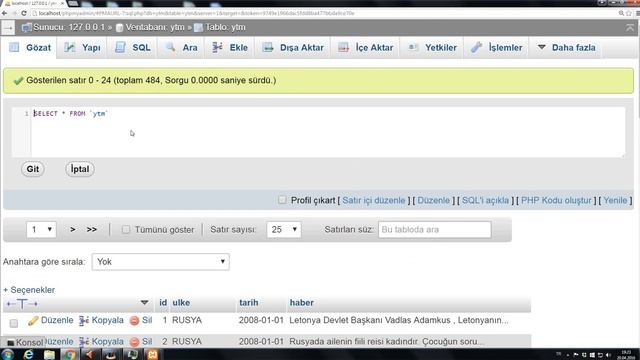The width and height of the screenshot is (640, 360).
Task: Open the Dışa Aktar tab
Action: pyautogui.click(x=293, y=47)
